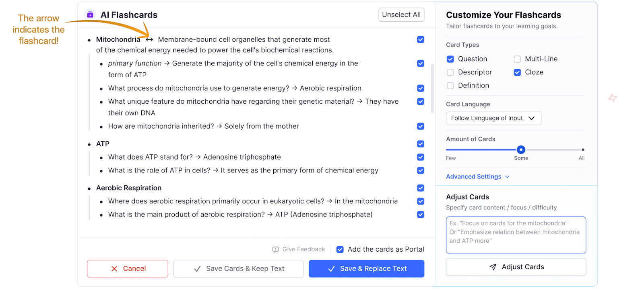Click the Give Feedback speech bubble icon
644x289 pixels.
pos(275,250)
